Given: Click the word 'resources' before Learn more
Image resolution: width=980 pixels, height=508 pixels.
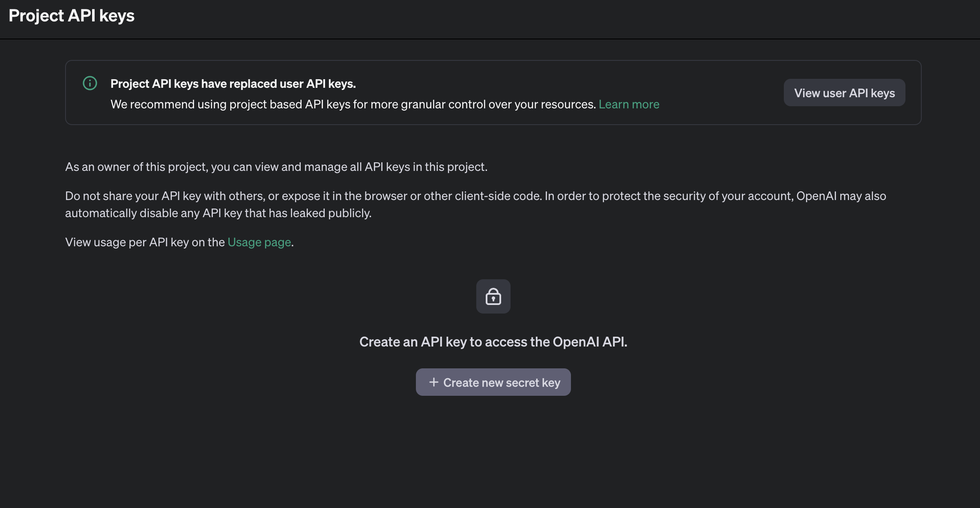Looking at the screenshot, I should point(568,105).
